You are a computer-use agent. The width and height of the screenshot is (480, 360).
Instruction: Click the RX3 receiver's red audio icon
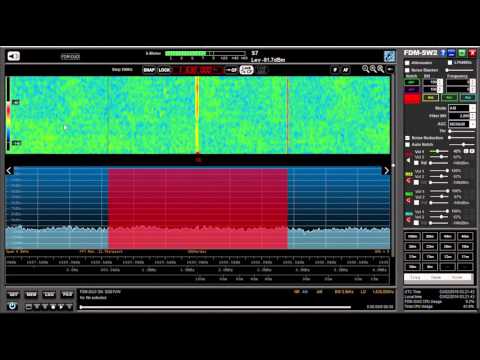click(x=408, y=200)
